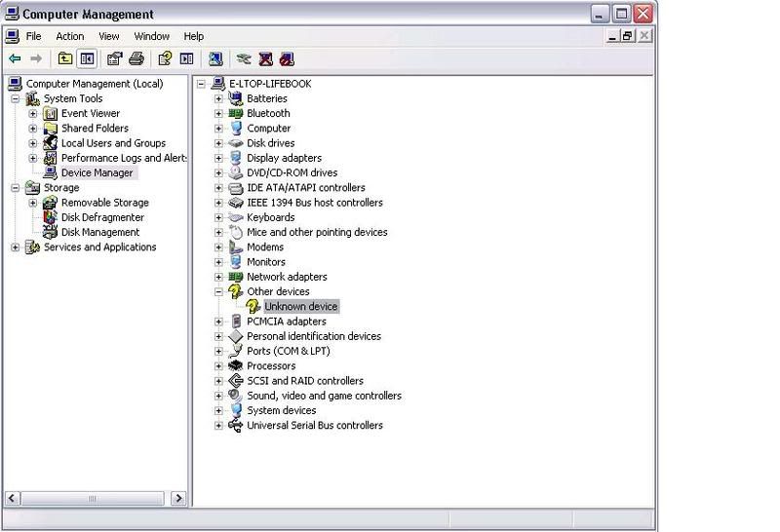Expand the Batteries node
The image size is (780, 532).
pyautogui.click(x=218, y=99)
